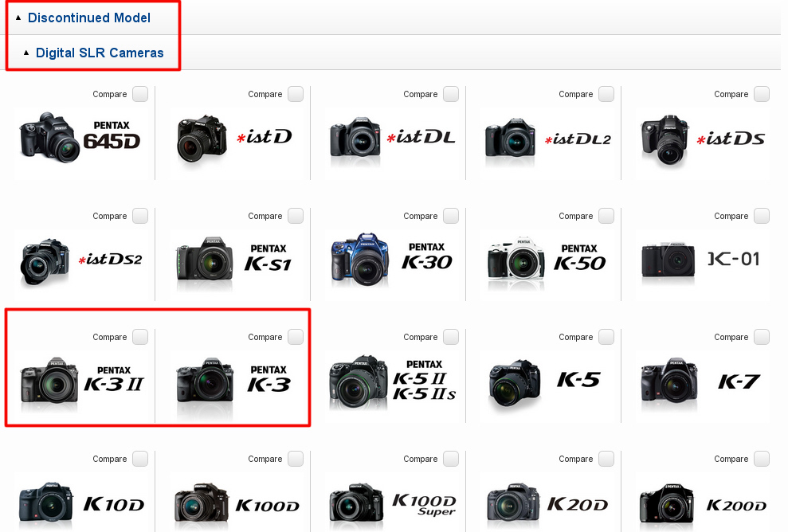The width and height of the screenshot is (788, 532).
Task: Check Compare box for PENTAX K-50
Action: pyautogui.click(x=606, y=216)
